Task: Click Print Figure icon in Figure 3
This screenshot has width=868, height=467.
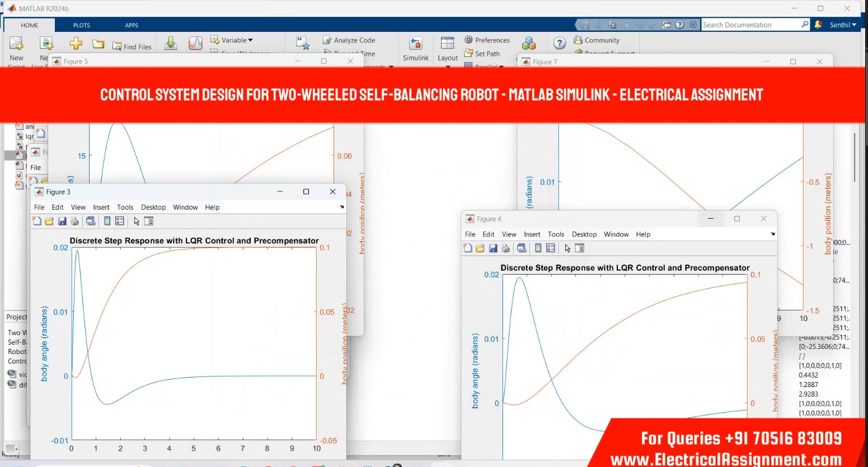Action: [x=74, y=221]
